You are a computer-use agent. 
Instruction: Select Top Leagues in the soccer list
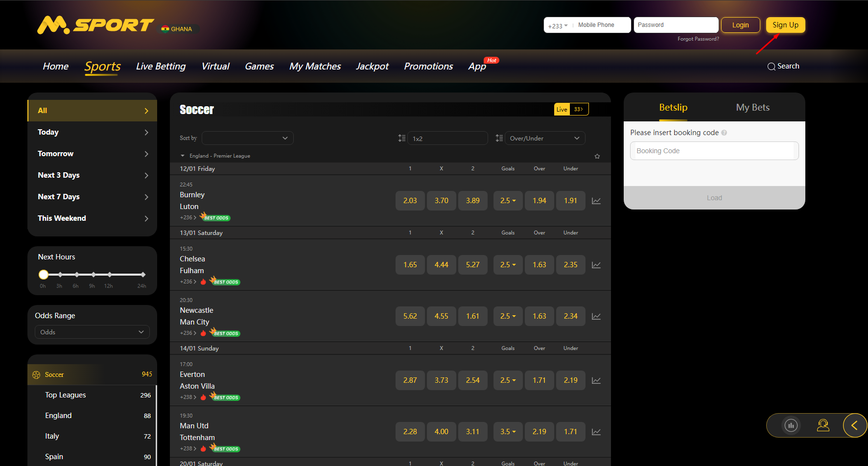click(x=92, y=395)
